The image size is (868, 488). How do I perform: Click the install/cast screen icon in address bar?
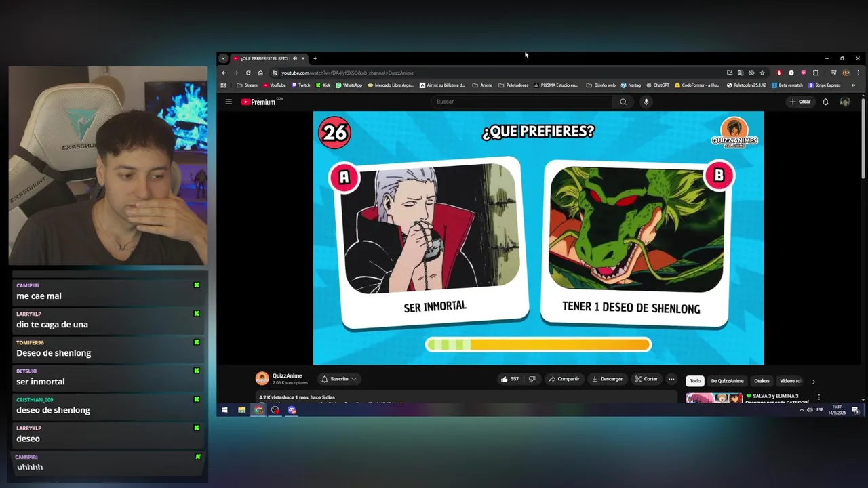pos(730,73)
